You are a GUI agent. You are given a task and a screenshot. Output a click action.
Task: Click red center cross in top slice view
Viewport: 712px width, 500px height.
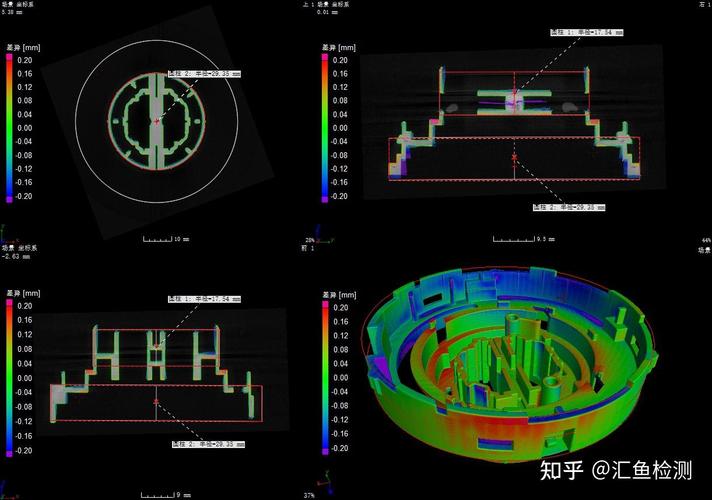coord(157,121)
